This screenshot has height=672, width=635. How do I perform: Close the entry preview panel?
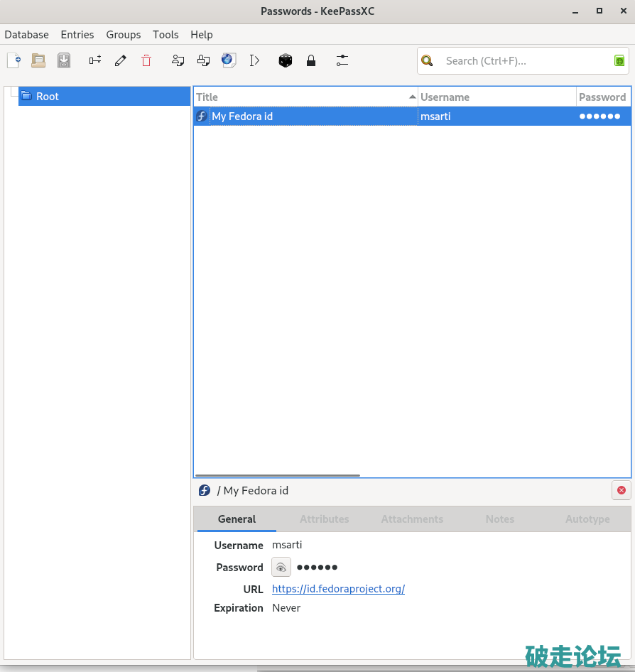(x=622, y=490)
